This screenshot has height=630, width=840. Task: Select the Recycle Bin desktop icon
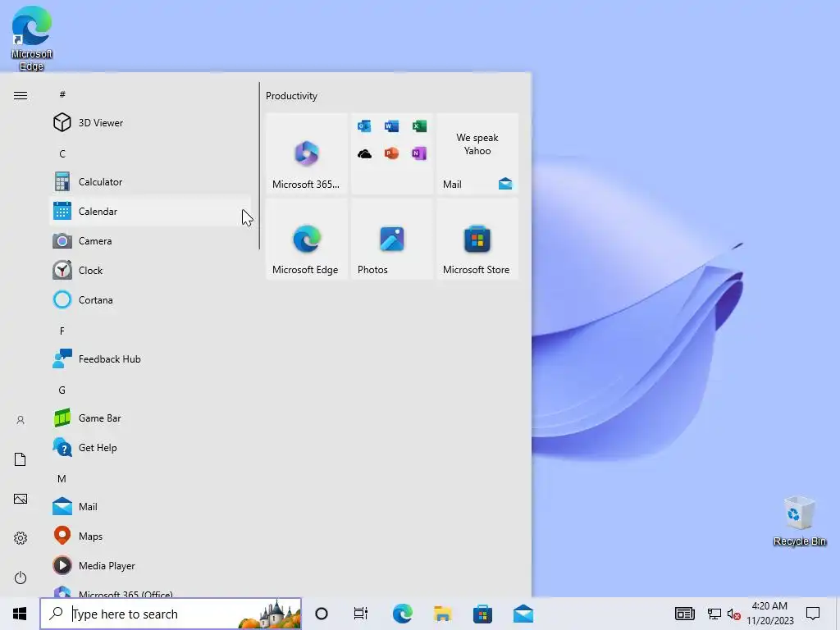pyautogui.click(x=799, y=521)
